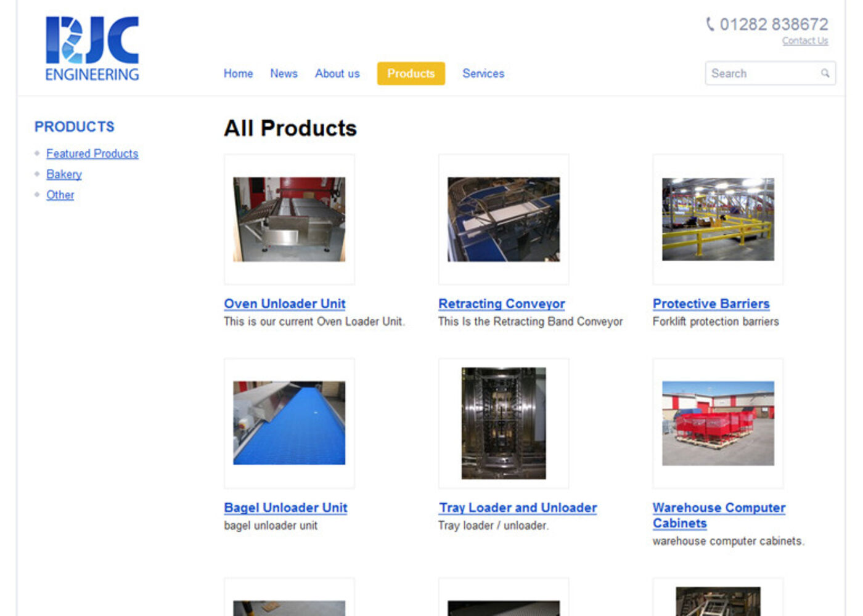Switch to the Home tab
The width and height of the screenshot is (863, 616).
(x=238, y=73)
